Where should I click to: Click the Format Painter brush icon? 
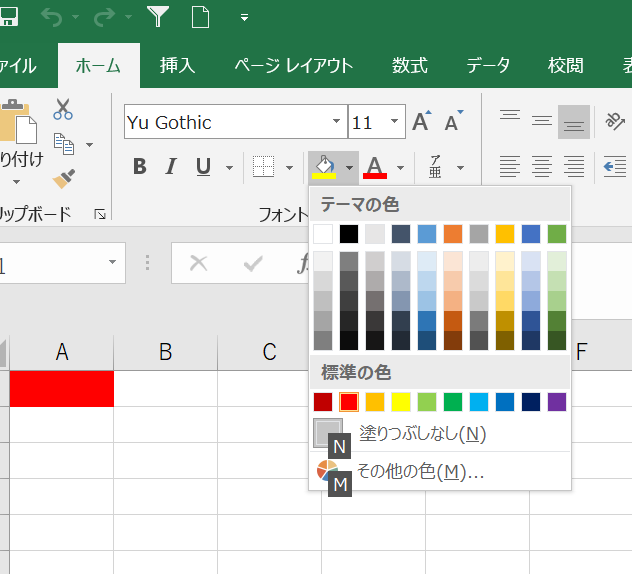64,179
